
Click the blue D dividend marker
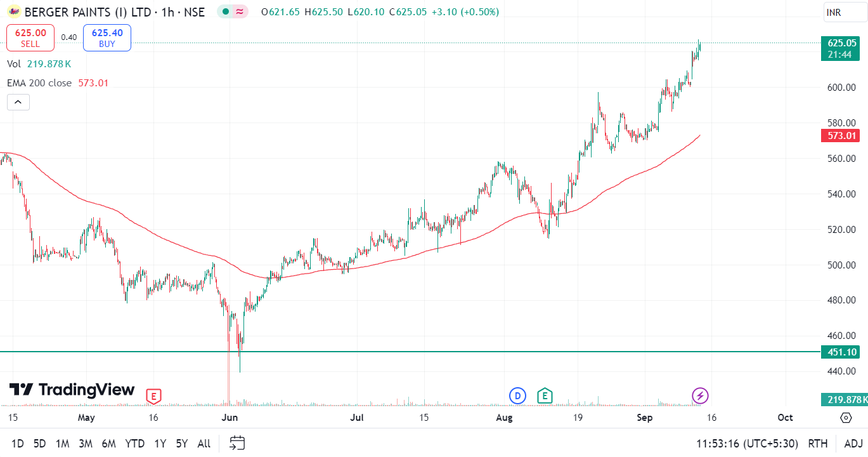point(517,396)
